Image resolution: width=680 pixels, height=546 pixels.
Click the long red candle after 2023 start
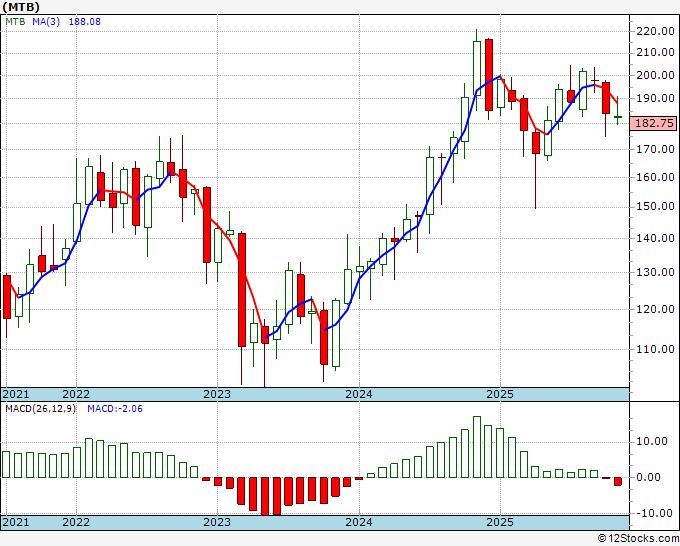pos(242,290)
